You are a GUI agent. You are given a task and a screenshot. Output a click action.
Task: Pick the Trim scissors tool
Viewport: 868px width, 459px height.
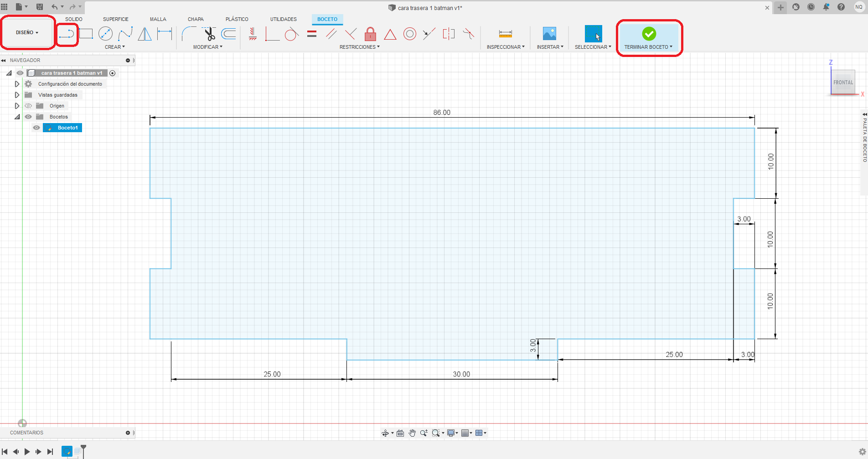[209, 34]
